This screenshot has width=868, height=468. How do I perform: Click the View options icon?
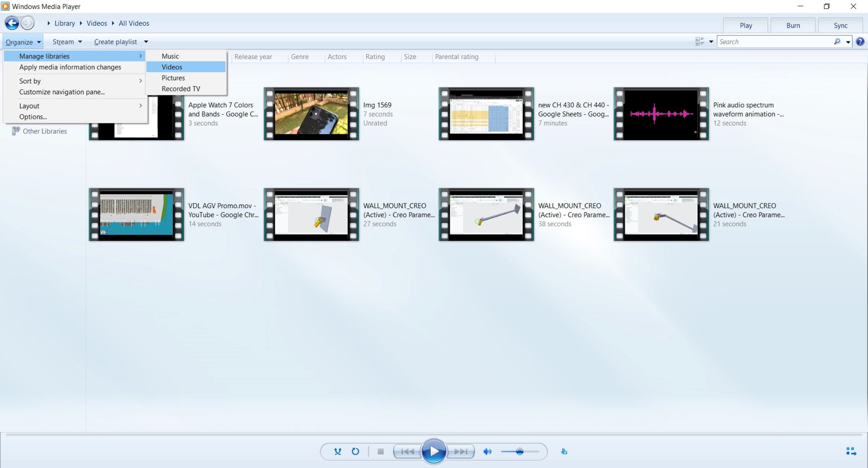(x=699, y=42)
